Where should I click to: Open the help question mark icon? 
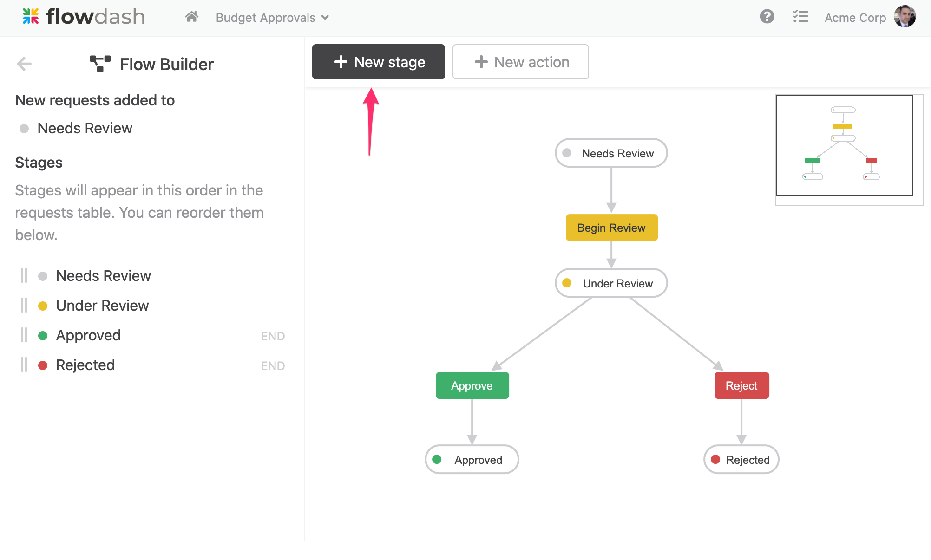pos(767,17)
